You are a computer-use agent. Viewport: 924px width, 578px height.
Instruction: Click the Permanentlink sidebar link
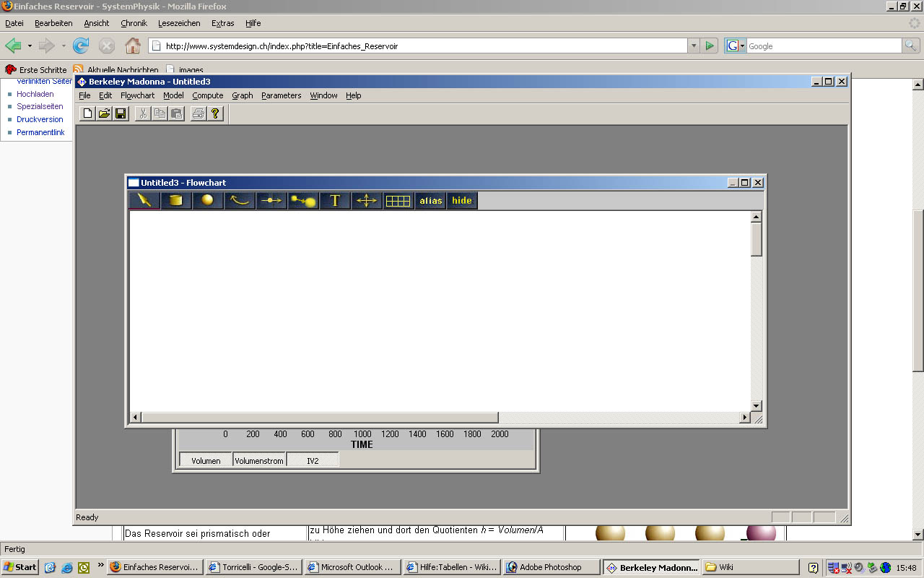click(40, 132)
